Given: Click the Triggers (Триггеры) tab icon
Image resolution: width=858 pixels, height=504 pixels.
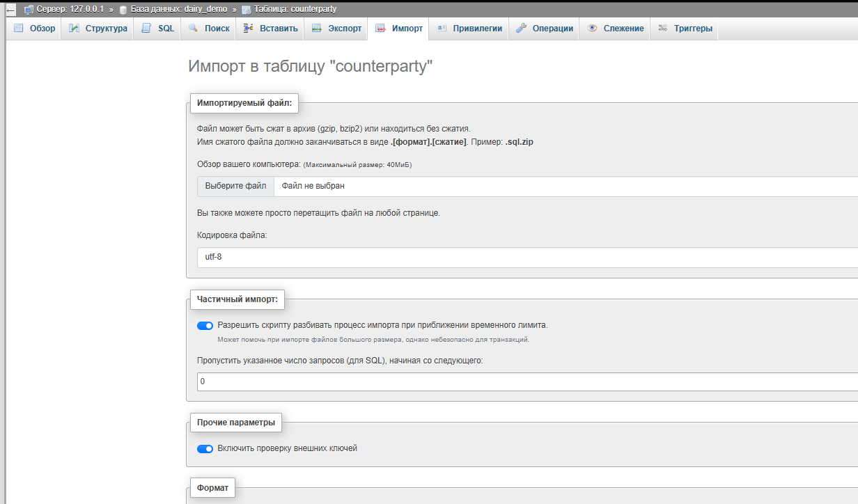Looking at the screenshot, I should point(663,29).
